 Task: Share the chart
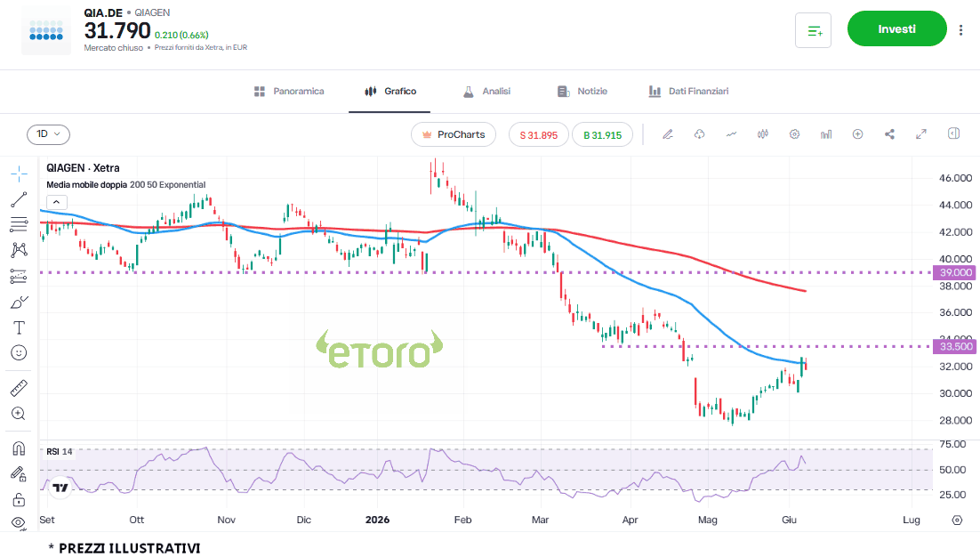coord(889,133)
